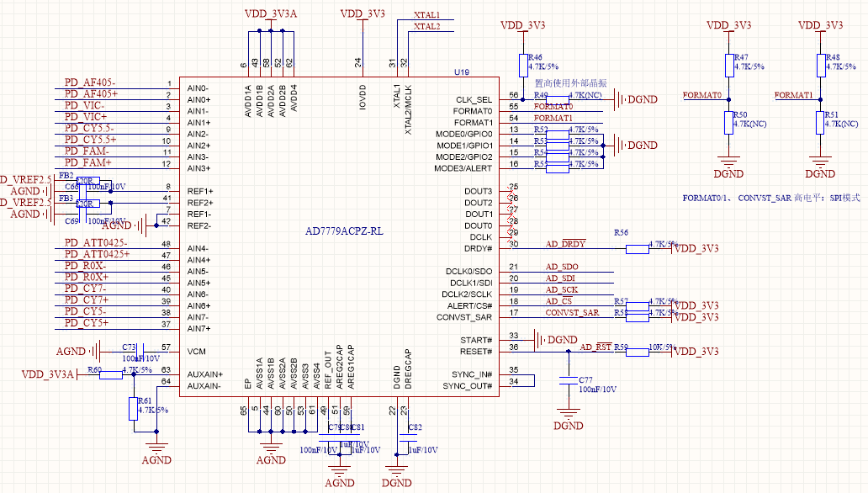Click the Chinese note above R49
868x493 pixels.
pyautogui.click(x=570, y=83)
